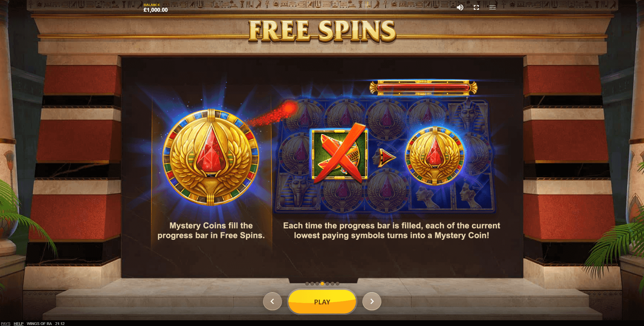Advance to the next info slide arrow

(372, 301)
